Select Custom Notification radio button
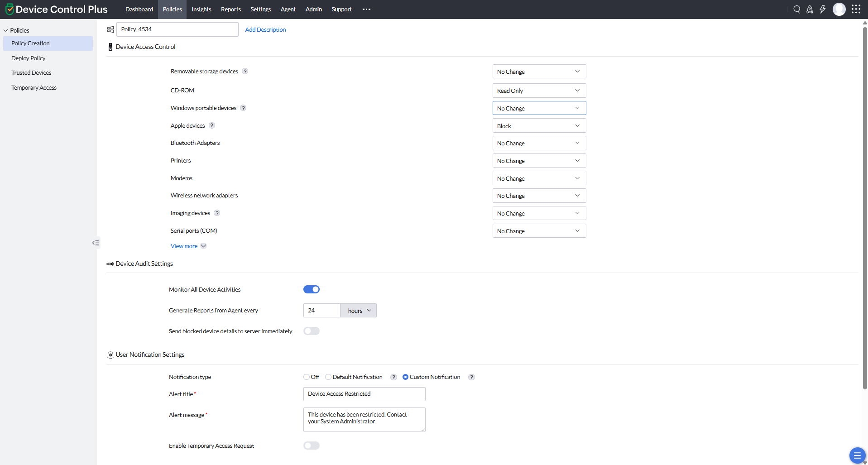The width and height of the screenshot is (868, 465). pos(405,377)
